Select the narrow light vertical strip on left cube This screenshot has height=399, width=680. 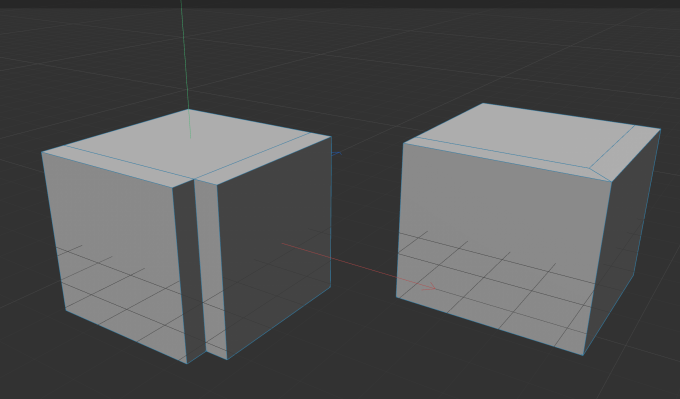click(x=211, y=269)
